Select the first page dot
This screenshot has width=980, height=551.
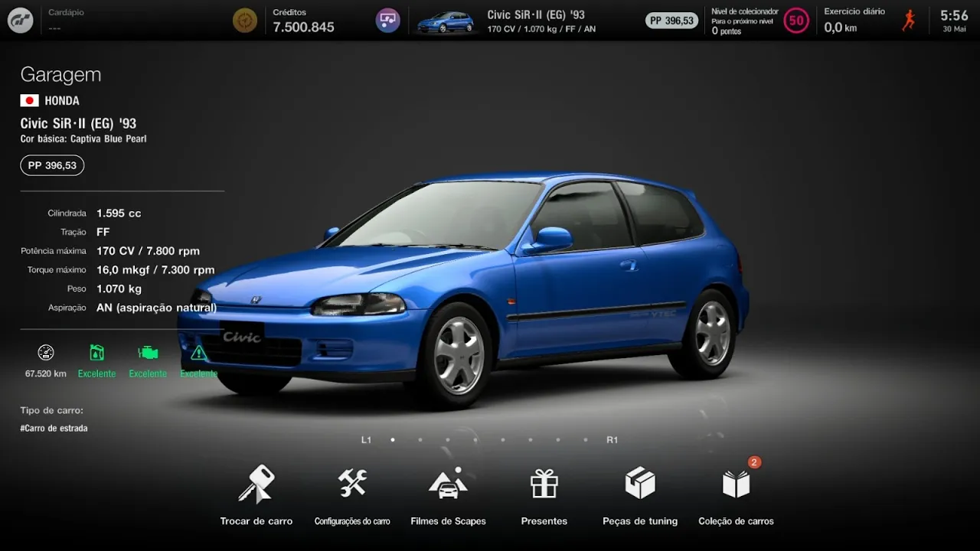393,440
